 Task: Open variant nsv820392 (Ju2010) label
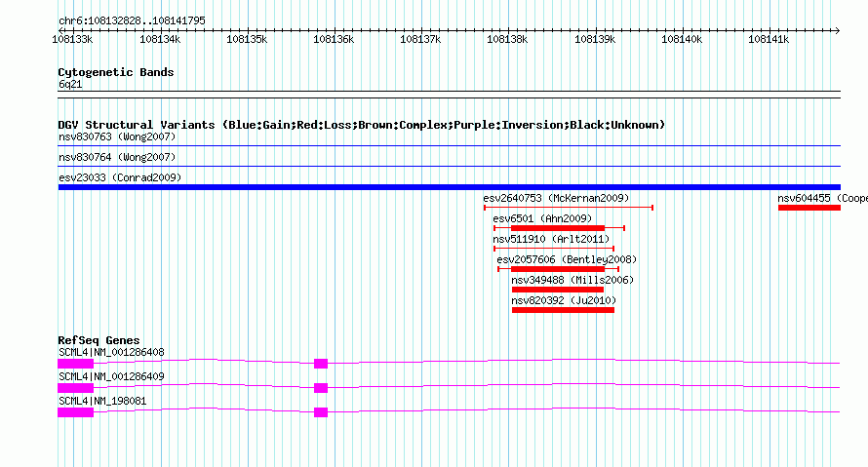564,300
